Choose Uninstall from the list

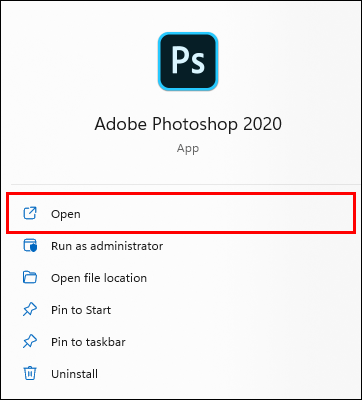(x=74, y=374)
